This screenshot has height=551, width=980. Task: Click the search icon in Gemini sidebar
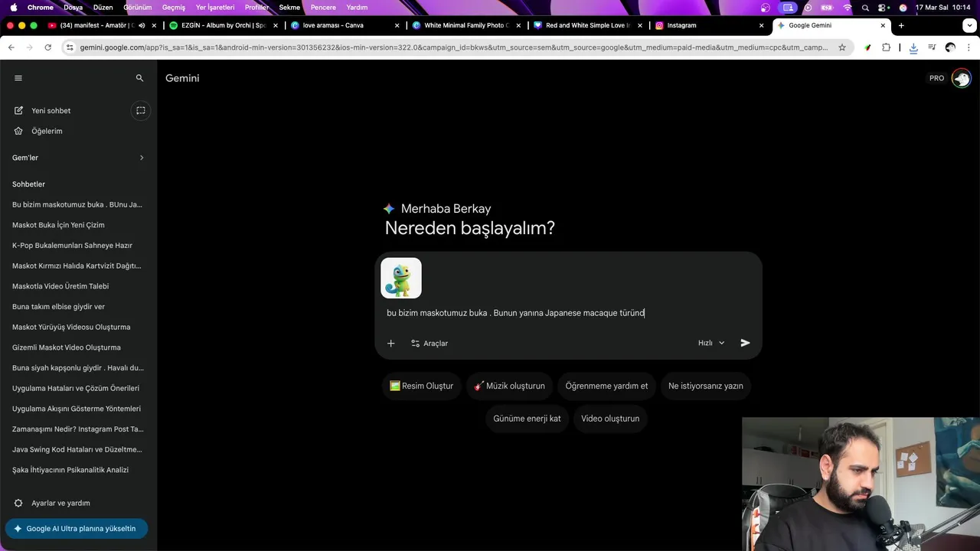click(139, 78)
